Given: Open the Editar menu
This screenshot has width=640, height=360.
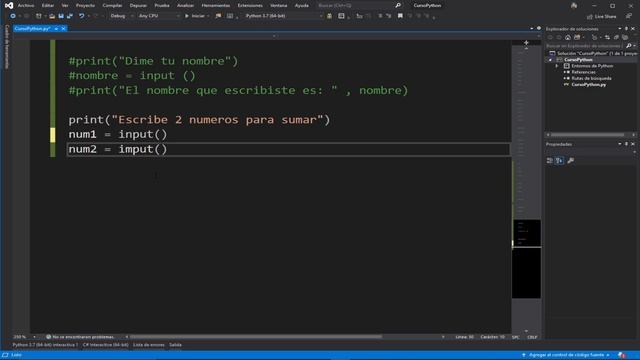Looking at the screenshot, I should 48,5.
